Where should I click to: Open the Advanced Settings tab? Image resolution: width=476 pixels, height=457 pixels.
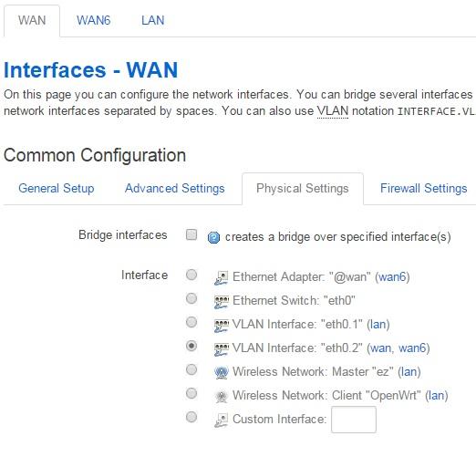coord(175,188)
